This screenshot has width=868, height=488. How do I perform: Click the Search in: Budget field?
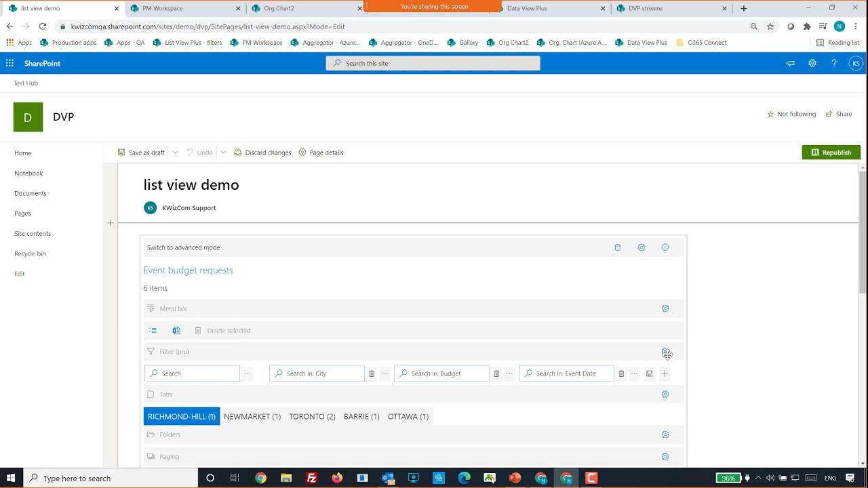coord(441,373)
